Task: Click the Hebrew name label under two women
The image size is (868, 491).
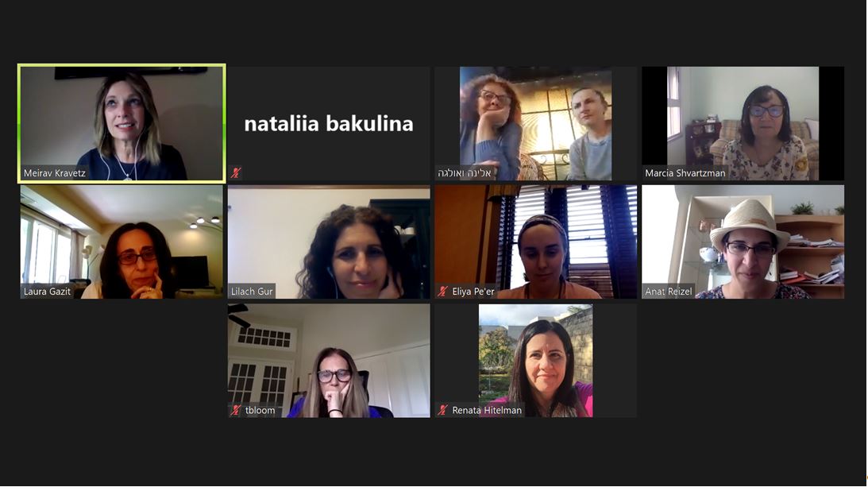Action: [465, 173]
